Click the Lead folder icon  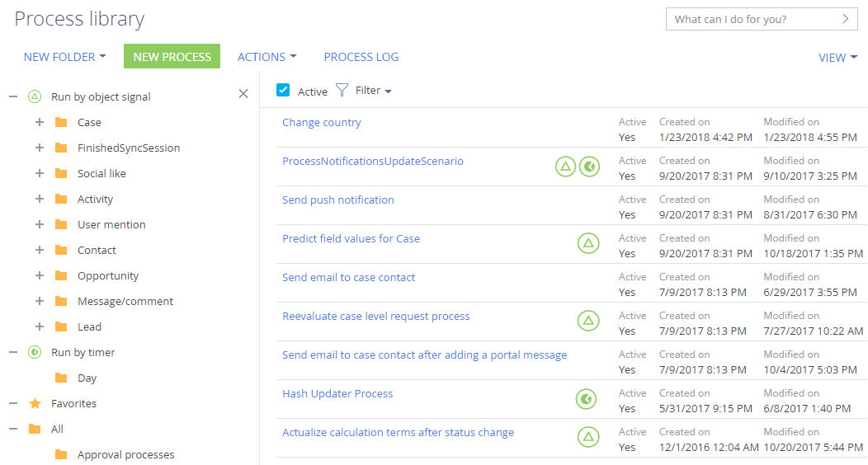61,326
